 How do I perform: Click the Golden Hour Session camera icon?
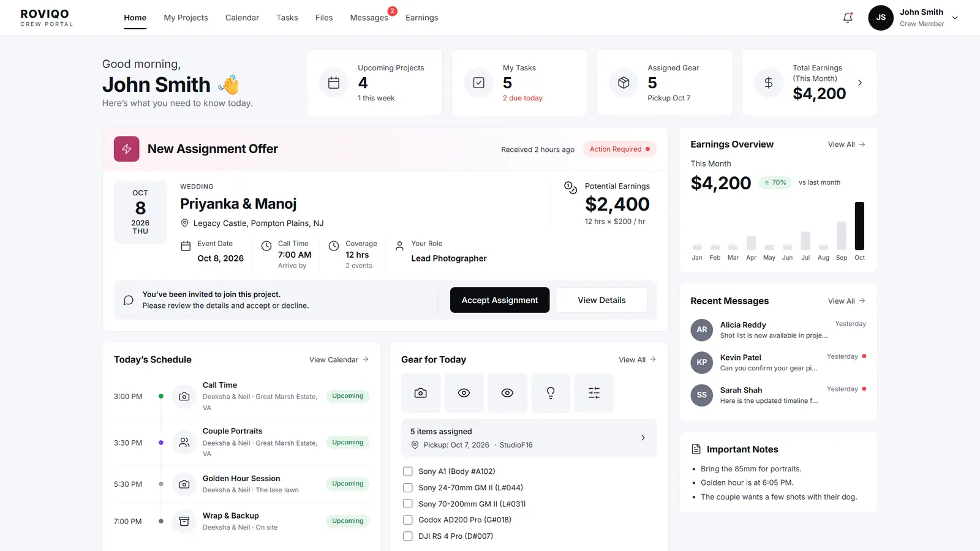(184, 484)
